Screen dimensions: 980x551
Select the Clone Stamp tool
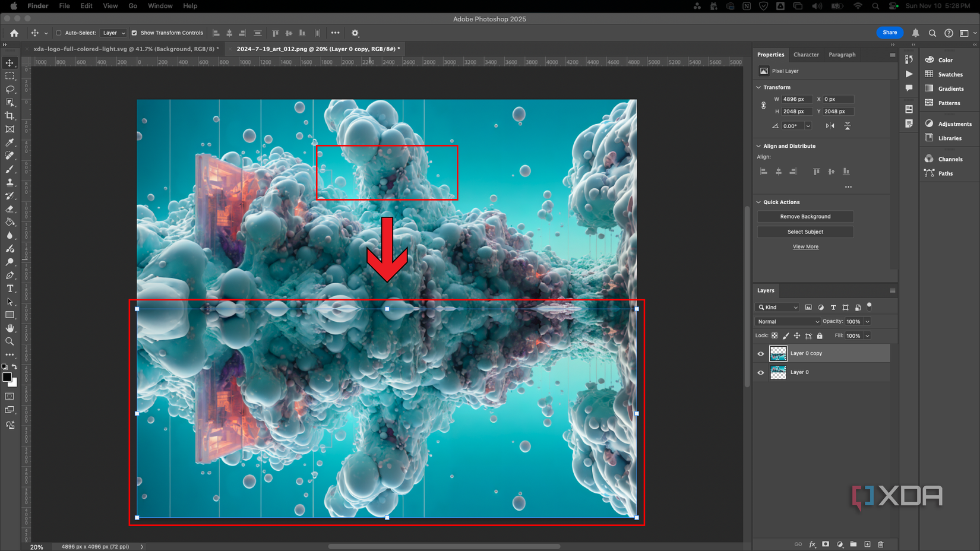click(x=10, y=182)
